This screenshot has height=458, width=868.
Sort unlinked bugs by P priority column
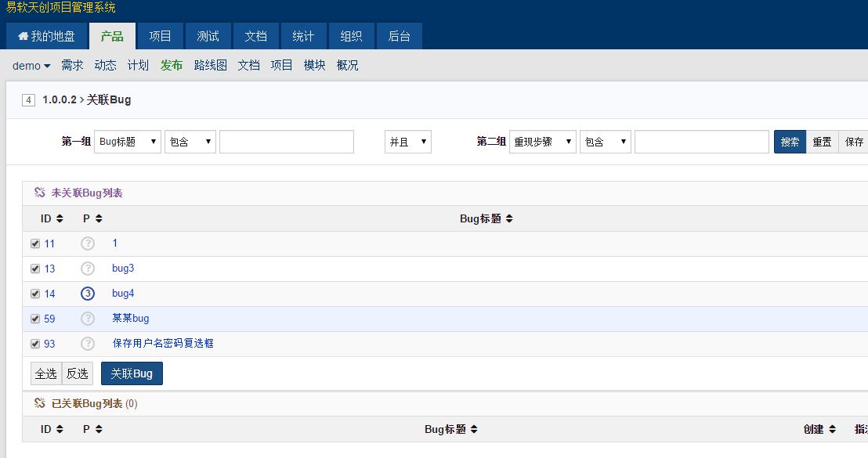(92, 218)
